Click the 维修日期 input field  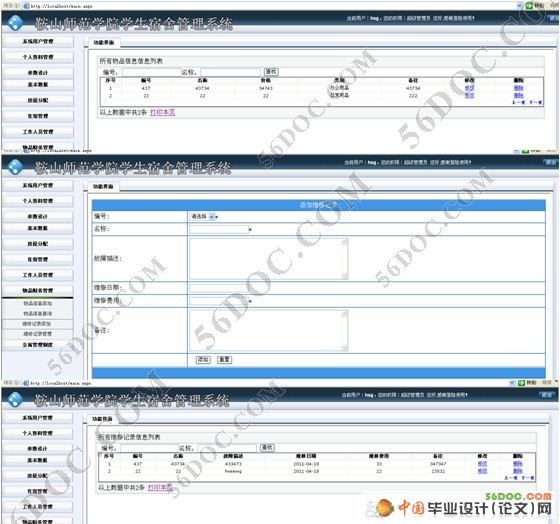(x=367, y=288)
